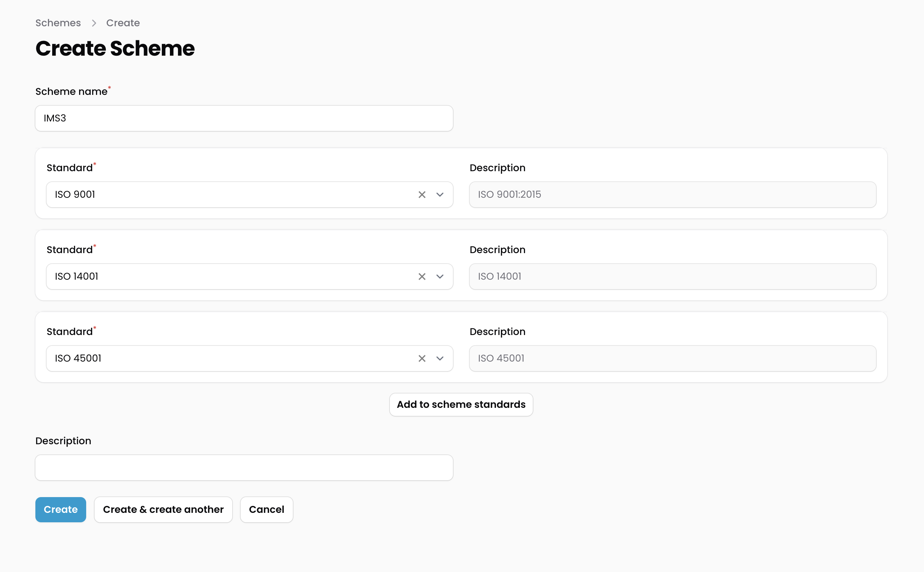Clear the ISO 9001 standard selection

(422, 194)
